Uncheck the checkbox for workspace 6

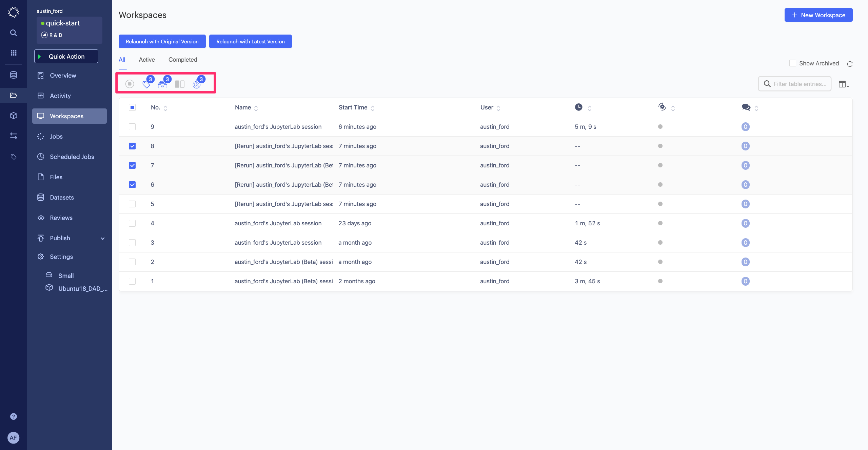tap(132, 185)
